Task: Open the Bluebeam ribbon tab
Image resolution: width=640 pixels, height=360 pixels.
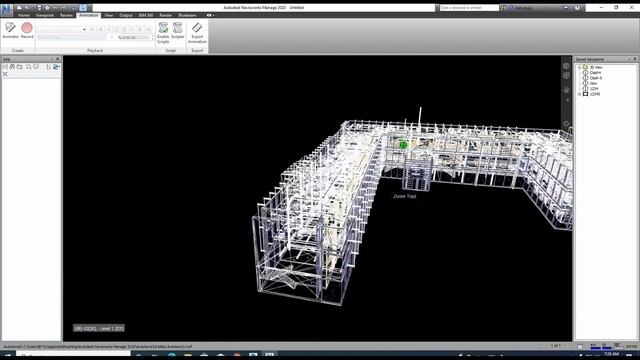Action: click(187, 15)
